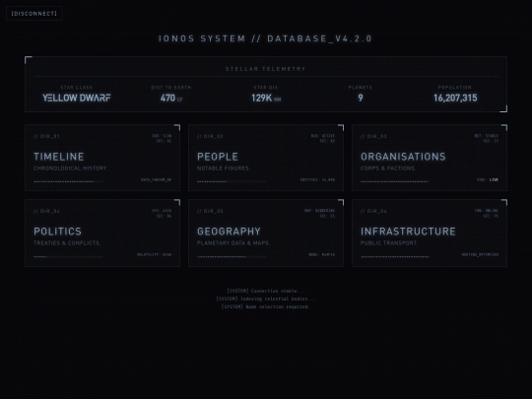Click the 'NODE' status in Geography card

[322, 255]
